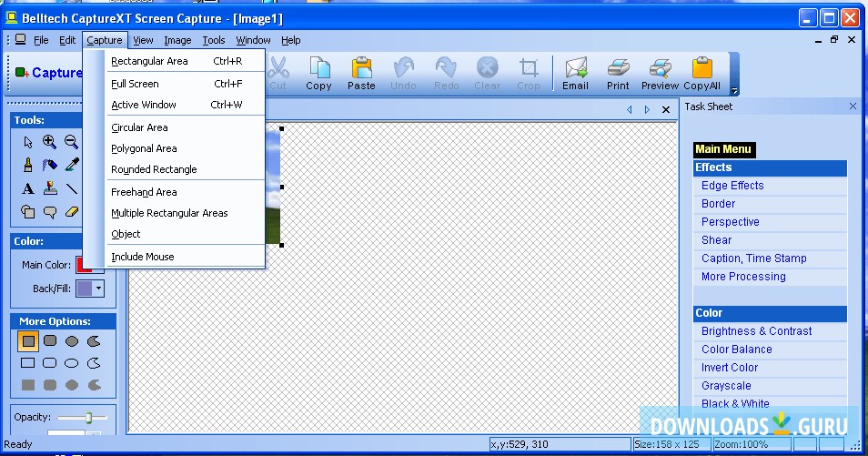Open the Tools menu
This screenshot has height=456, width=868.
(x=214, y=40)
